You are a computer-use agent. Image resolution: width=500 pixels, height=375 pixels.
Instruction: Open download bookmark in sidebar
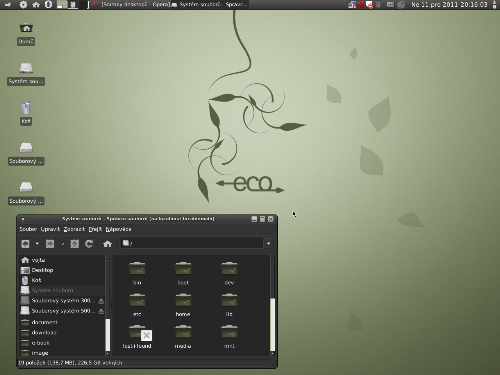[62, 332]
